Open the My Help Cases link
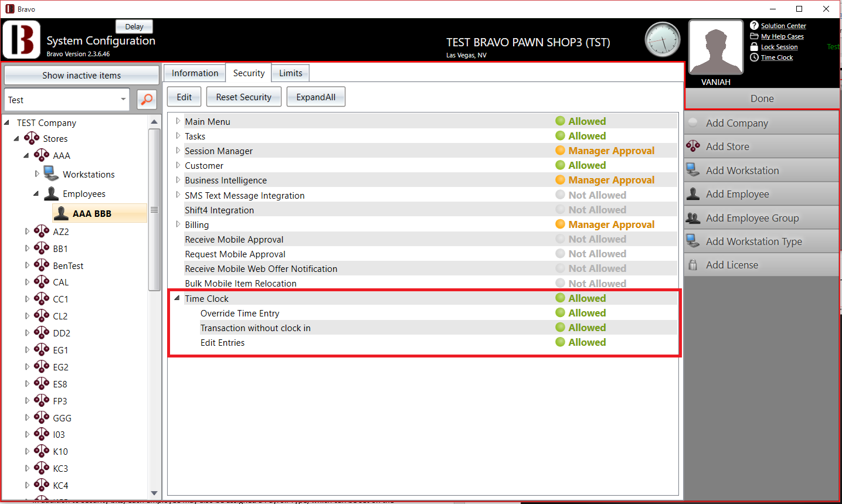 coord(782,36)
